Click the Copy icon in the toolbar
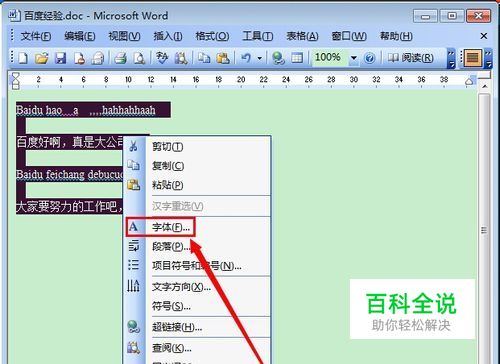Screen dimensions: 500x364 (204, 58)
